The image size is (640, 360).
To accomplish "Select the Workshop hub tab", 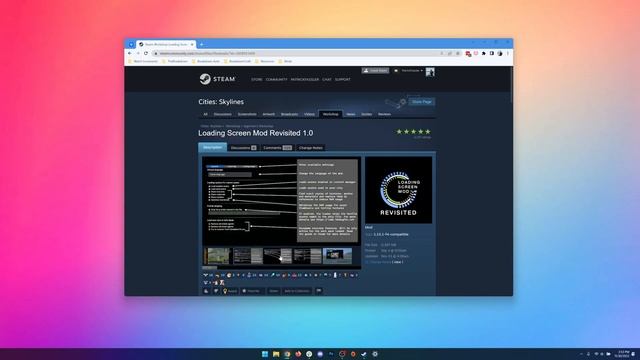I will point(331,114).
